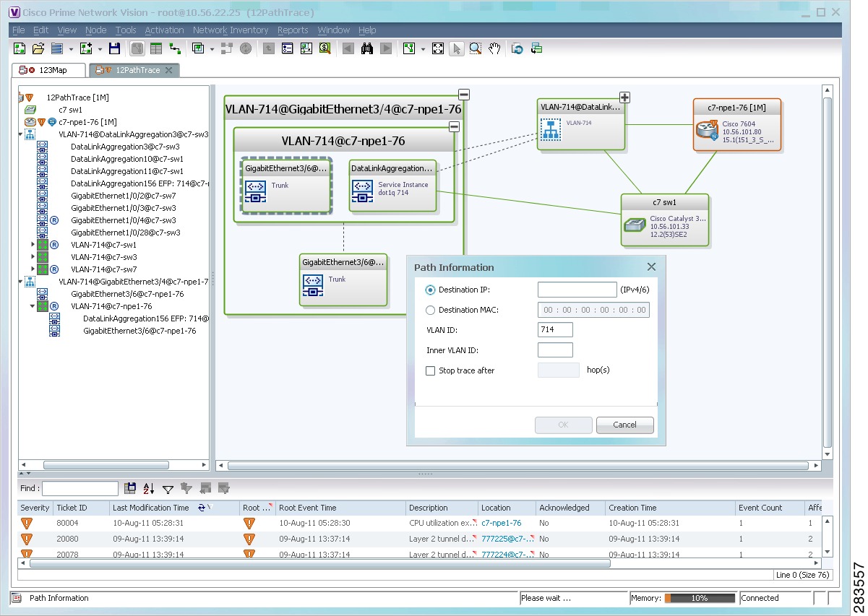Click the Cisco Catalyst switch icon

click(x=635, y=225)
